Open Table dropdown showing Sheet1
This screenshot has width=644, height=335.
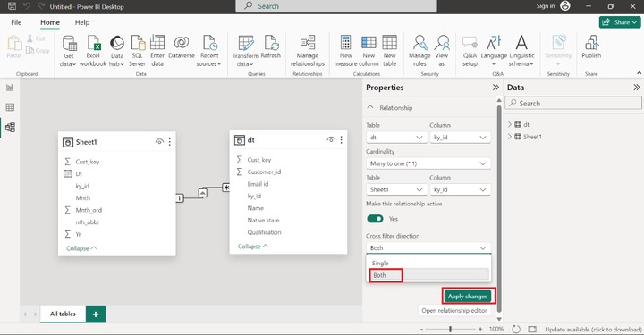396,190
